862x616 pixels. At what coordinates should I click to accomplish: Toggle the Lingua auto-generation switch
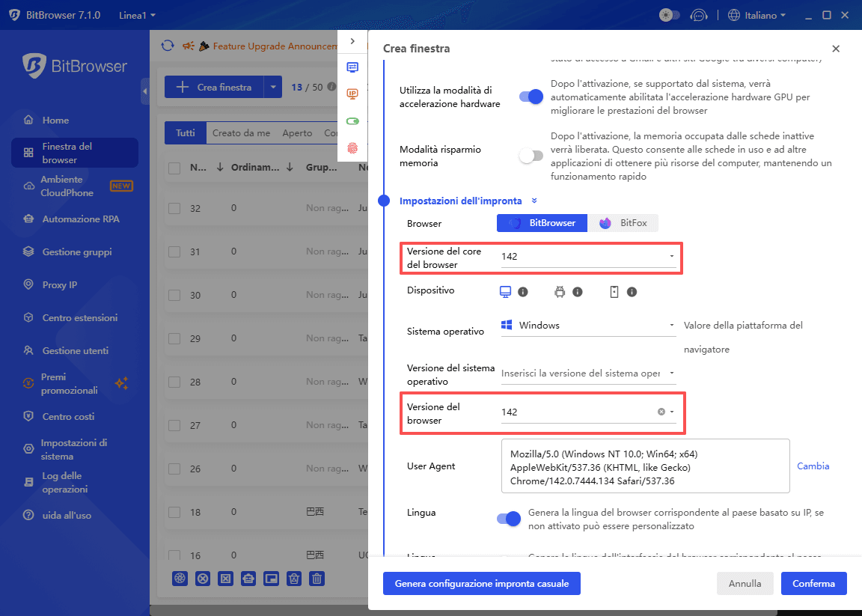point(508,518)
